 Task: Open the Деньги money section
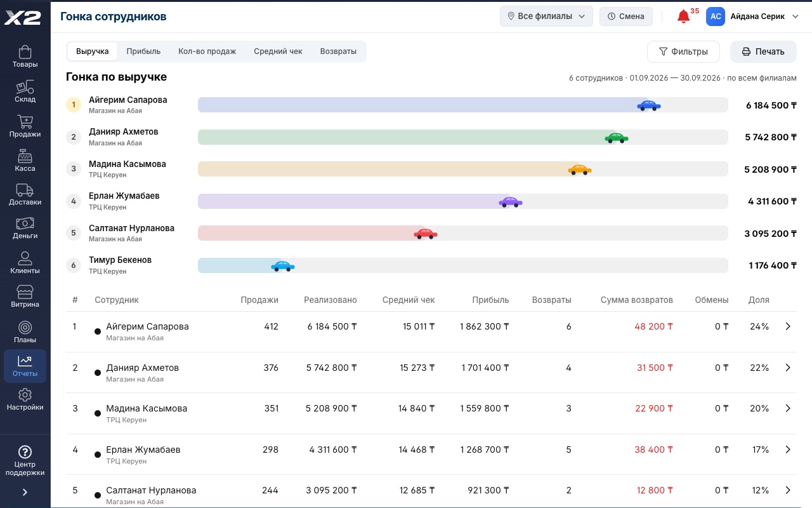[25, 228]
